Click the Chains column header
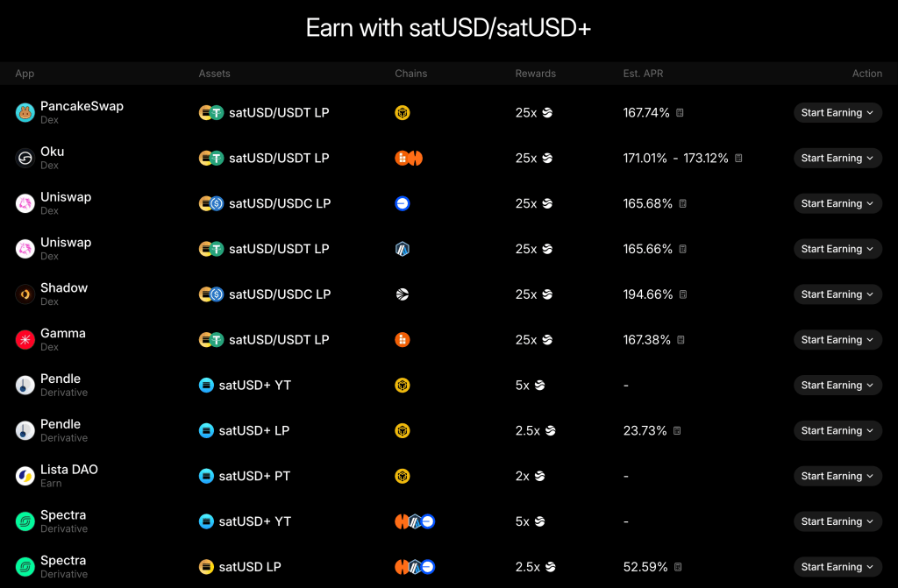Screen dimensions: 898x588 (x=410, y=74)
